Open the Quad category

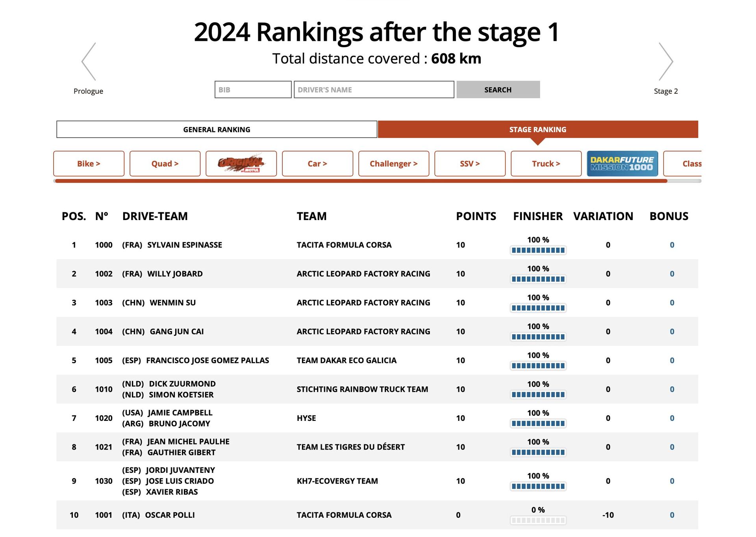pyautogui.click(x=165, y=163)
